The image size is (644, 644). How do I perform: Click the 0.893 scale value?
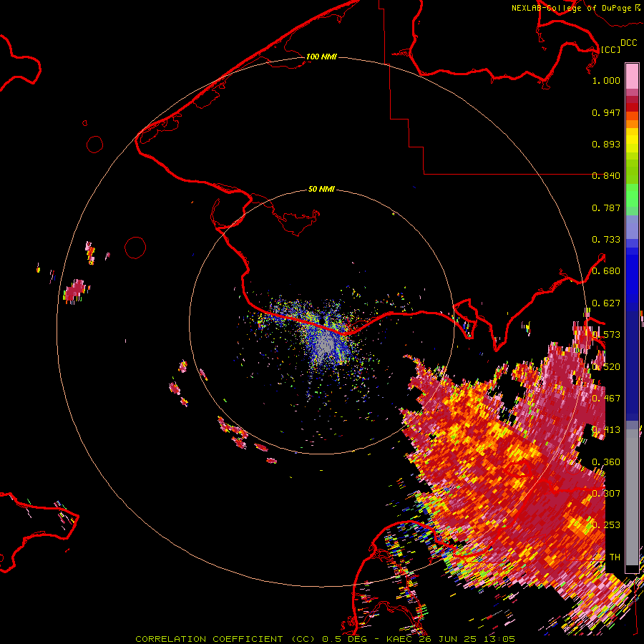606,144
